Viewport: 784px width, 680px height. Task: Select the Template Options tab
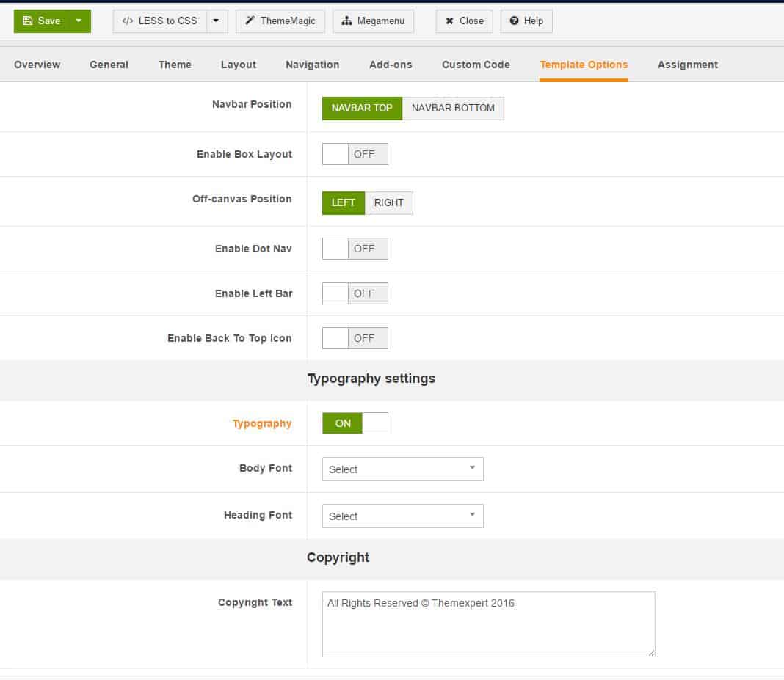coord(584,65)
